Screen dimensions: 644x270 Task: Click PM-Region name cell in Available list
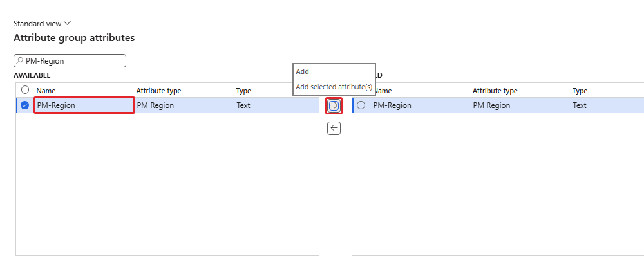click(84, 105)
